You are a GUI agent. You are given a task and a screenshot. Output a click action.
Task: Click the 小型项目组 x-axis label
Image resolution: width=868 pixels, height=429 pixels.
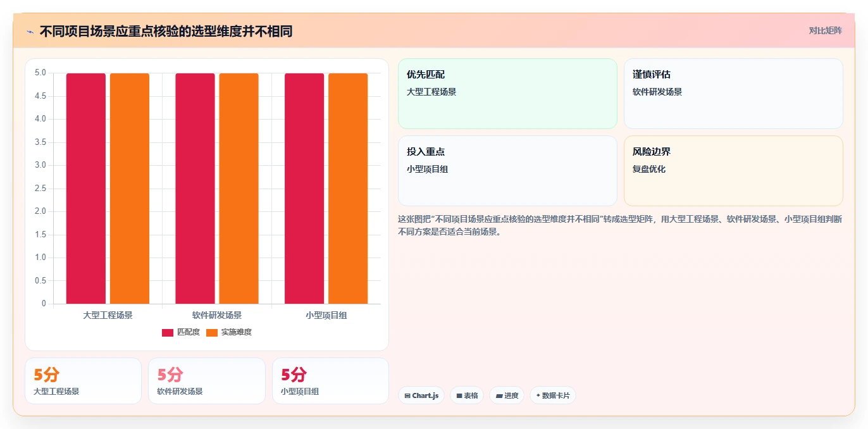coord(326,315)
